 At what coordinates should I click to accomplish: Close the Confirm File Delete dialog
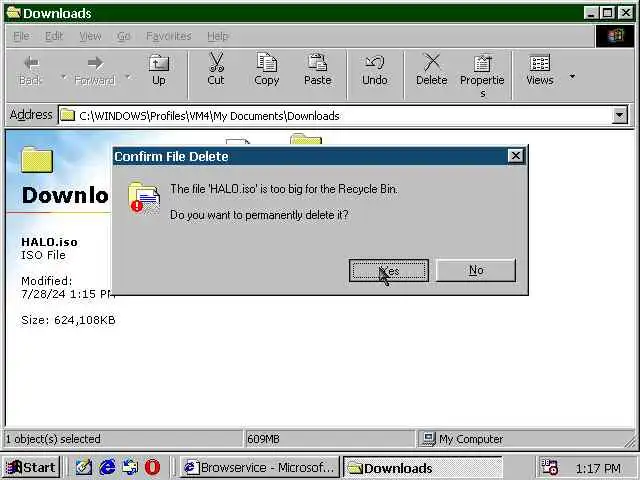(x=516, y=156)
